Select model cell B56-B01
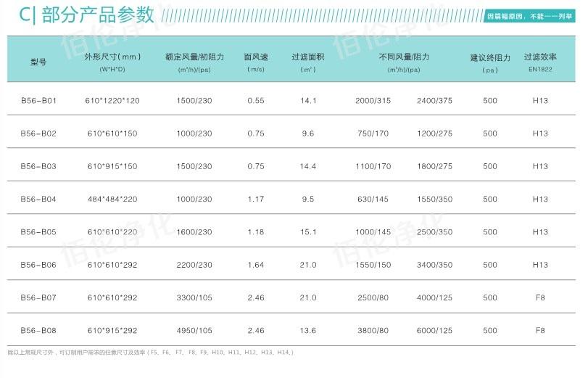The height and width of the screenshot is (378, 588). (x=38, y=101)
